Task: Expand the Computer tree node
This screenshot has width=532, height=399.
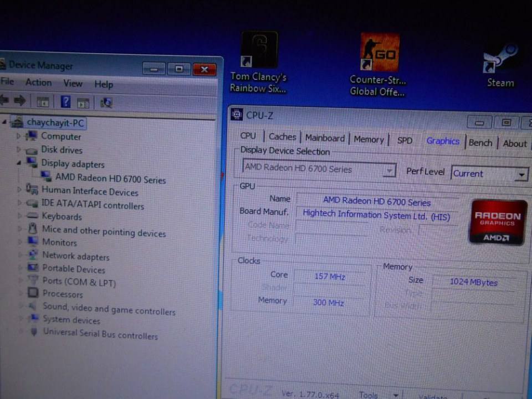Action: pyautogui.click(x=19, y=136)
